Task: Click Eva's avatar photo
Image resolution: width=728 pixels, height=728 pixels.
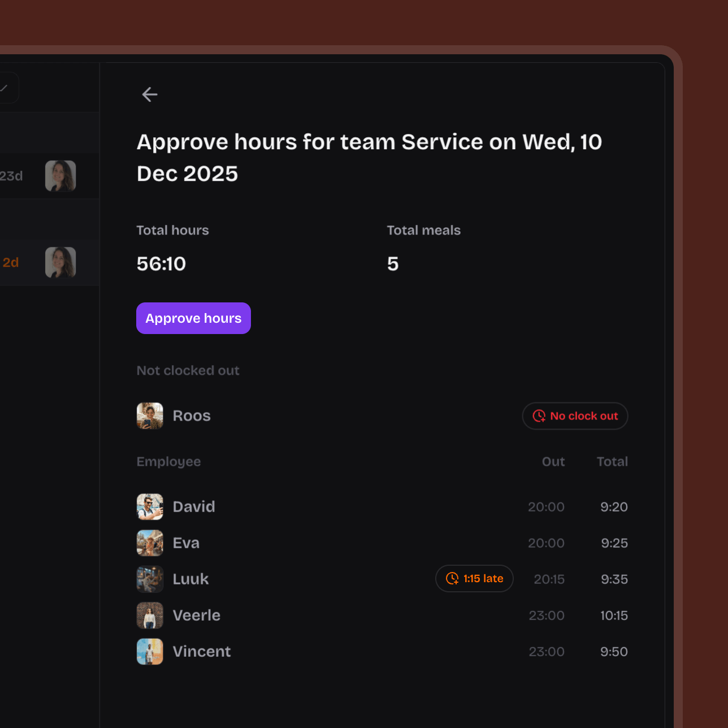Action: tap(150, 543)
